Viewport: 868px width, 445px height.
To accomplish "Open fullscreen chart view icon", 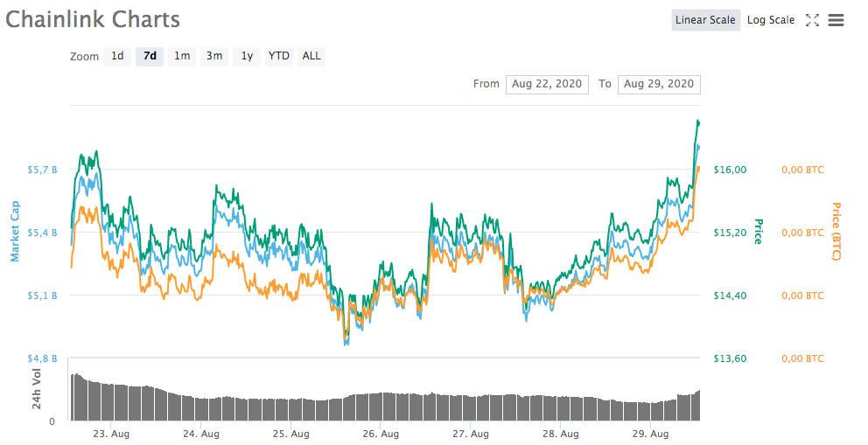I will tap(812, 20).
